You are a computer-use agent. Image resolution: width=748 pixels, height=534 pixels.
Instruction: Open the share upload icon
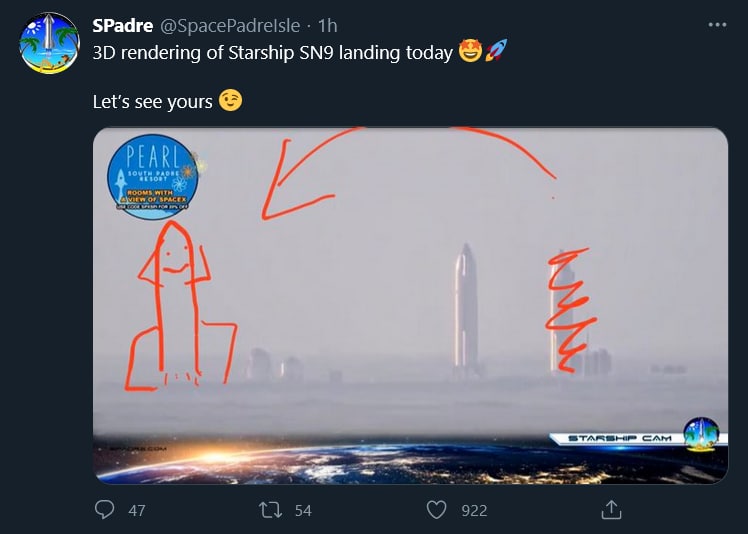pyautogui.click(x=611, y=509)
